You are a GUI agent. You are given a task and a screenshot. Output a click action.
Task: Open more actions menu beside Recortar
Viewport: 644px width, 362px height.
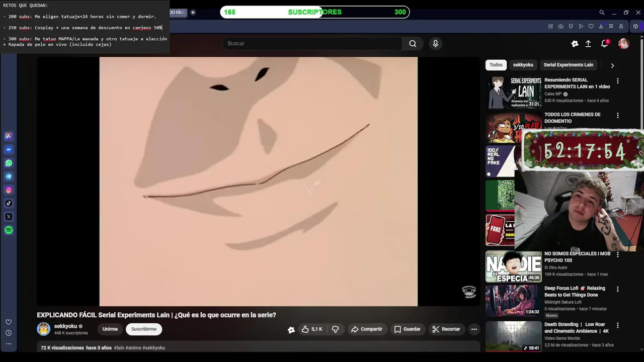(474, 329)
